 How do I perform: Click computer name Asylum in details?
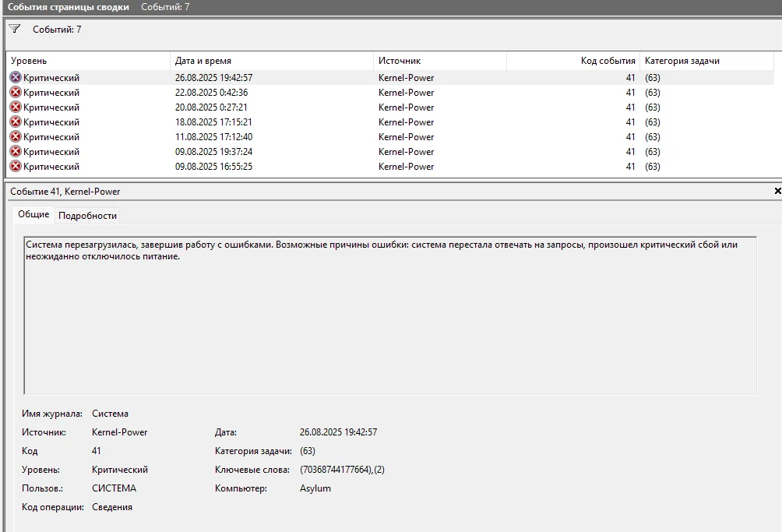click(315, 488)
